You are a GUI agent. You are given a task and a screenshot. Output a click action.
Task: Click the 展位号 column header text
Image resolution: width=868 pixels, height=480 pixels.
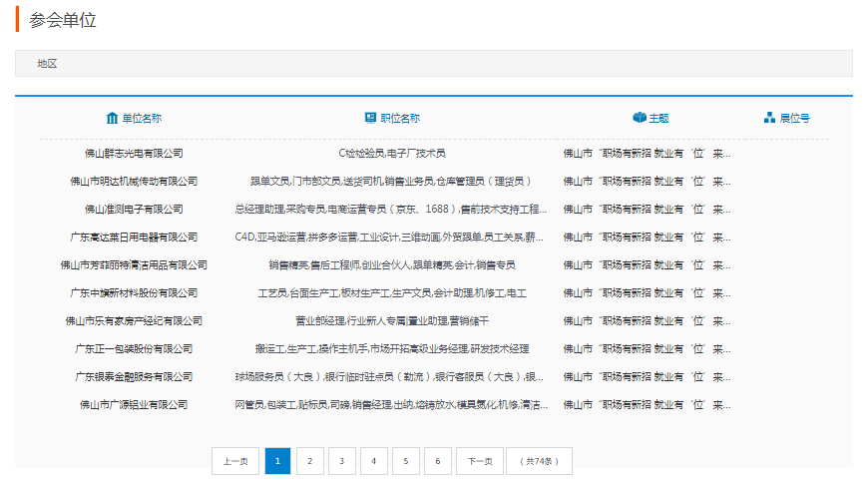[x=795, y=118]
